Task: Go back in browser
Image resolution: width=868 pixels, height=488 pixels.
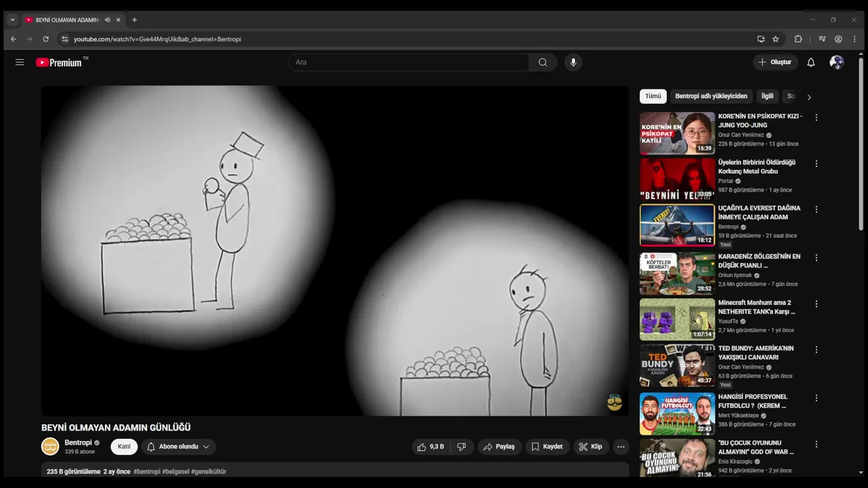Action: 13,39
